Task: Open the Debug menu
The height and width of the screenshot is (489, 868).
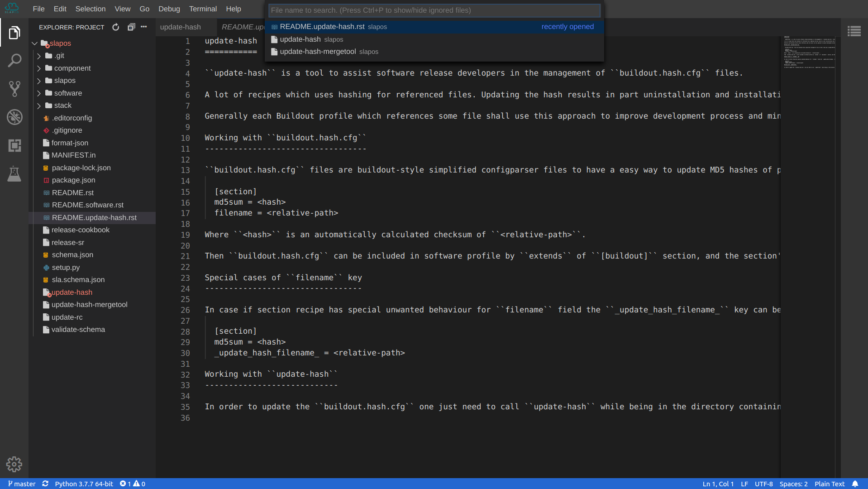Action: pos(169,9)
